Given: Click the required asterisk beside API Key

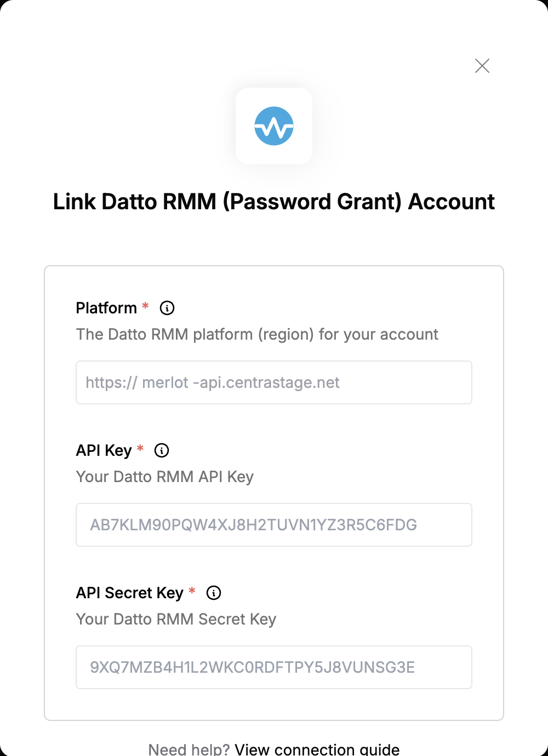Looking at the screenshot, I should (140, 448).
